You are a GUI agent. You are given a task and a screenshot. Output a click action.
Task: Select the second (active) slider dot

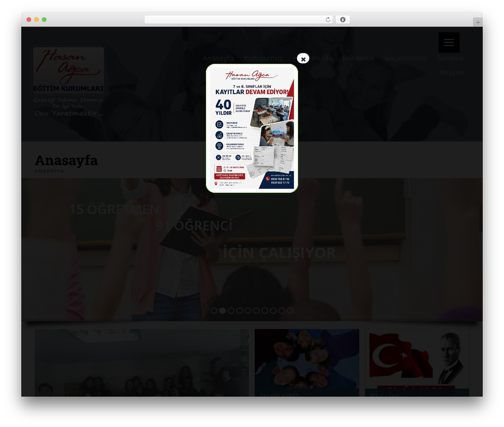pos(222,311)
